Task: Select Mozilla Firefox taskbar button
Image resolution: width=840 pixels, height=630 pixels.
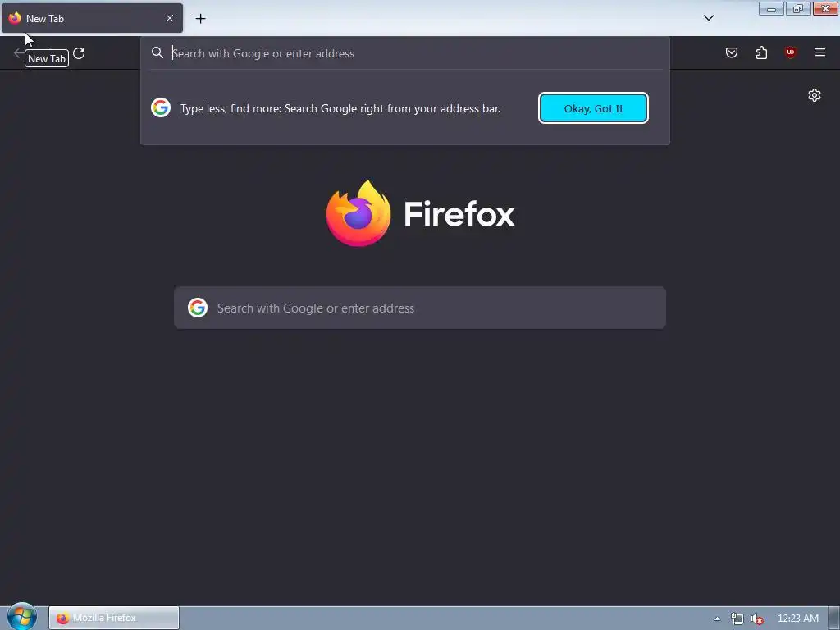Action: click(x=114, y=618)
